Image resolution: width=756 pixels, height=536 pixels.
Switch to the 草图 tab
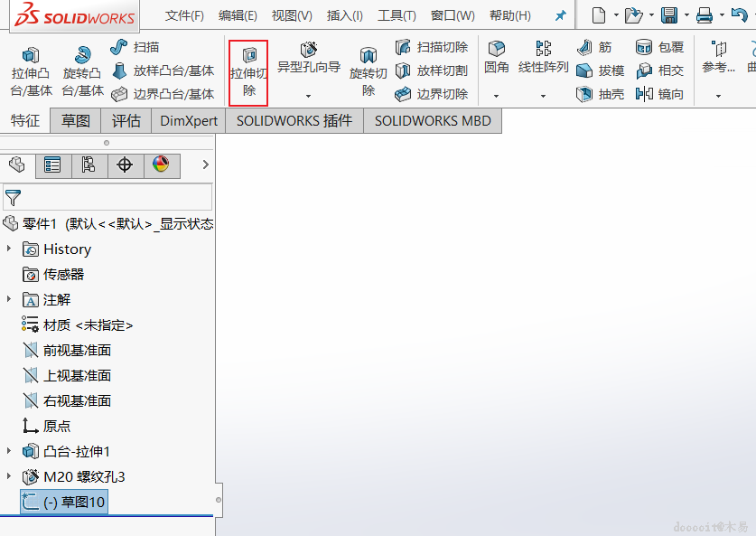(x=76, y=120)
